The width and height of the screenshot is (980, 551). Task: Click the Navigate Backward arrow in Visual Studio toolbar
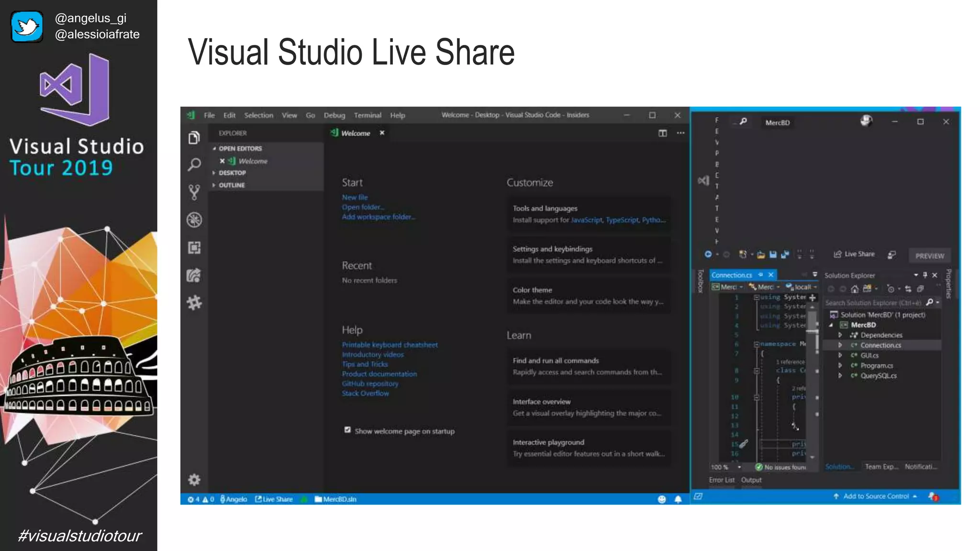pyautogui.click(x=708, y=254)
